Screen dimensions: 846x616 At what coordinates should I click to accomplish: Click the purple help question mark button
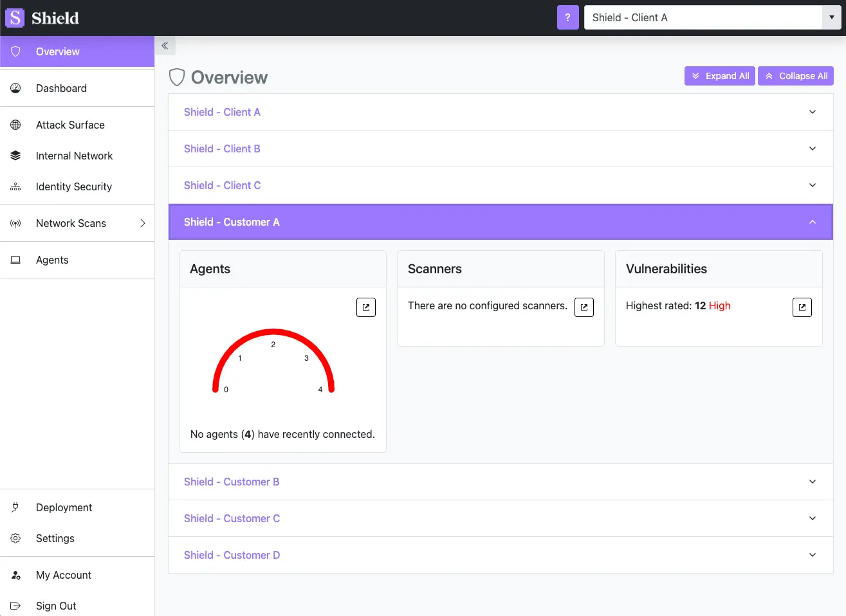coord(567,17)
